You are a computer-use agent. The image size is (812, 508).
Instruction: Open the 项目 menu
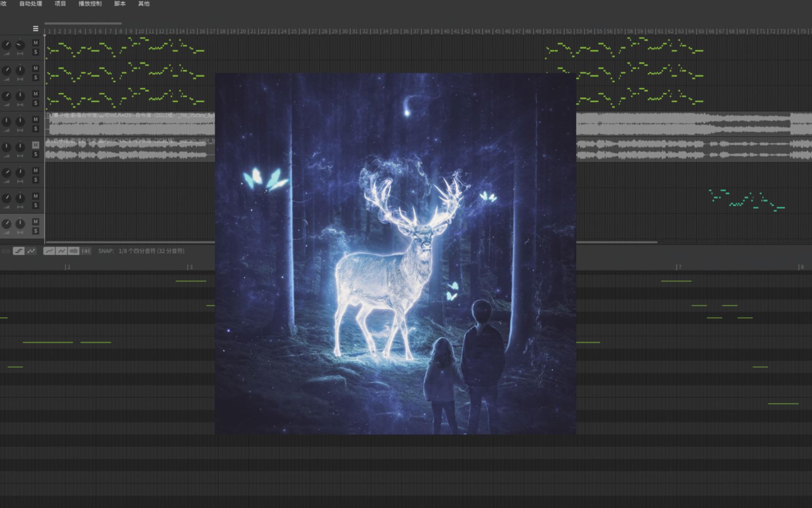(x=60, y=4)
